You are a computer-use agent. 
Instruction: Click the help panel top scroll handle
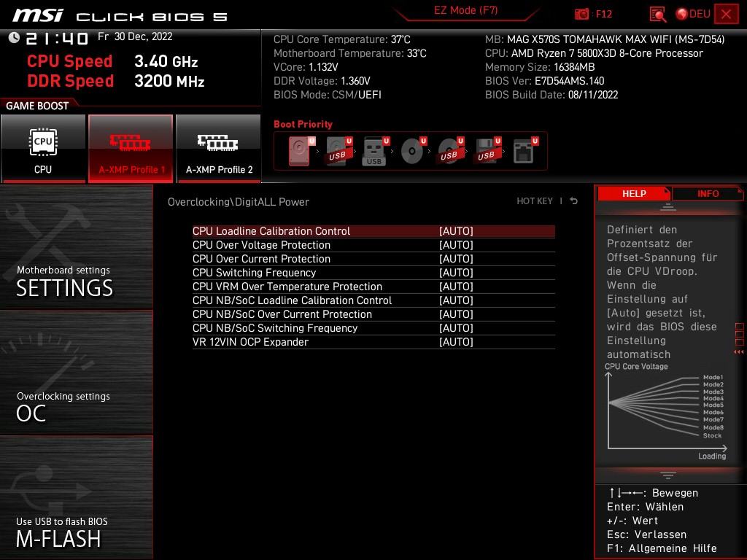[x=668, y=208]
